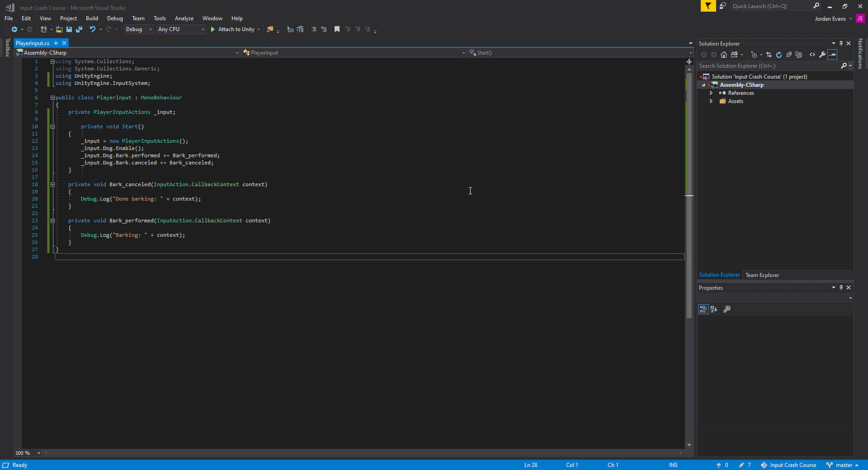Click the Open File folder icon

click(x=59, y=29)
